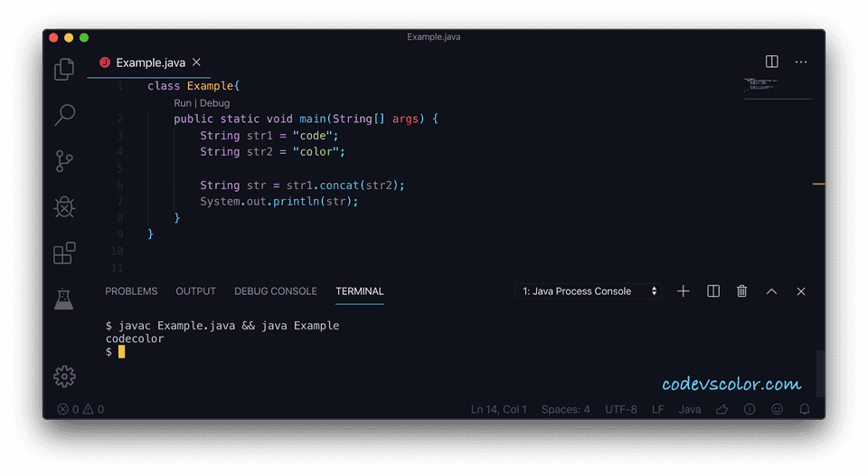
Task: Click the Ln 14, Col 1 indicator
Action: coord(498,409)
